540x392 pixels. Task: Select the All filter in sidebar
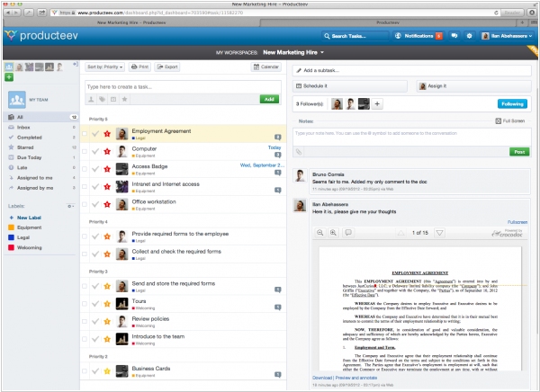(x=41, y=117)
